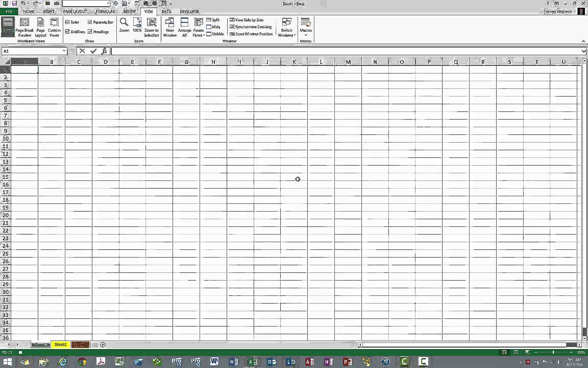Viewport: 588px width, 368px height.
Task: Switch to Normal workbook view
Action: click(x=8, y=27)
